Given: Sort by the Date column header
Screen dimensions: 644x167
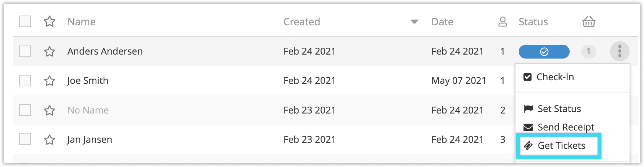Looking at the screenshot, I should click(442, 22).
